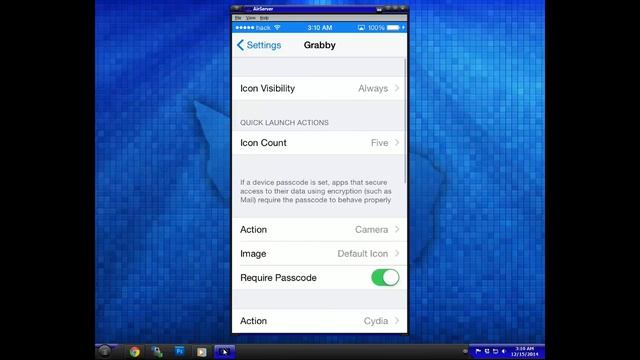Viewport: 640px width, 360px height.
Task: Click the Wi-Fi icon in the status bar
Action: tap(278, 27)
